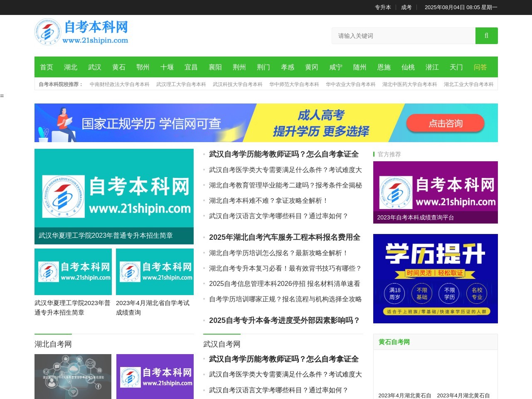
Task: Open purple 自考本科网 thumbnail under 湖北自考网
Action: (x=155, y=377)
